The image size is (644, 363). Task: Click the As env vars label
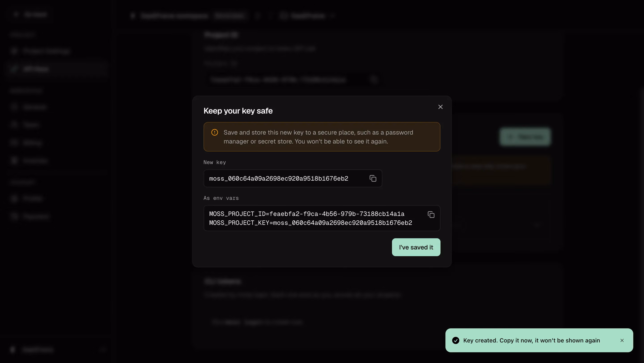[x=221, y=198]
